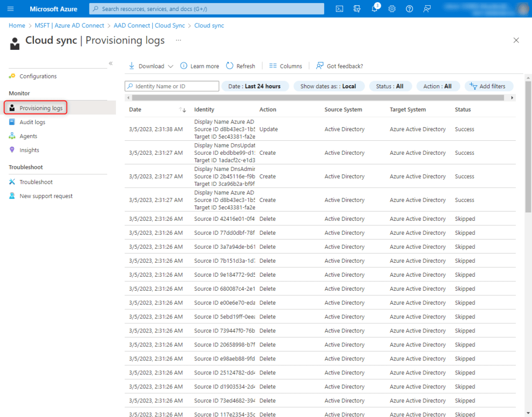Image resolution: width=532 pixels, height=417 pixels.
Task: Open the Date: Last 24 hours filter
Action: point(255,86)
